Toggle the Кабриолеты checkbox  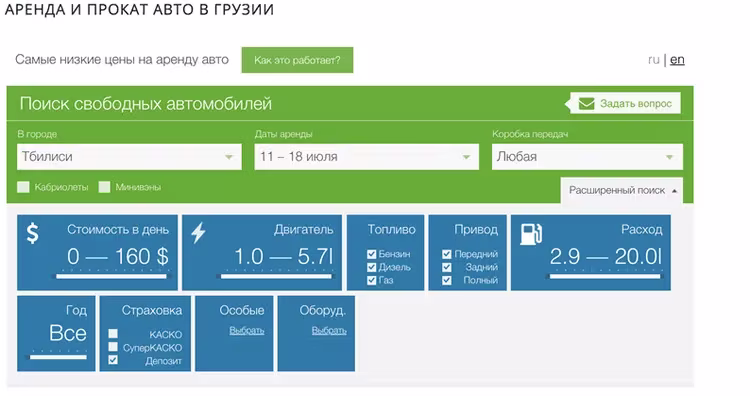click(x=23, y=187)
